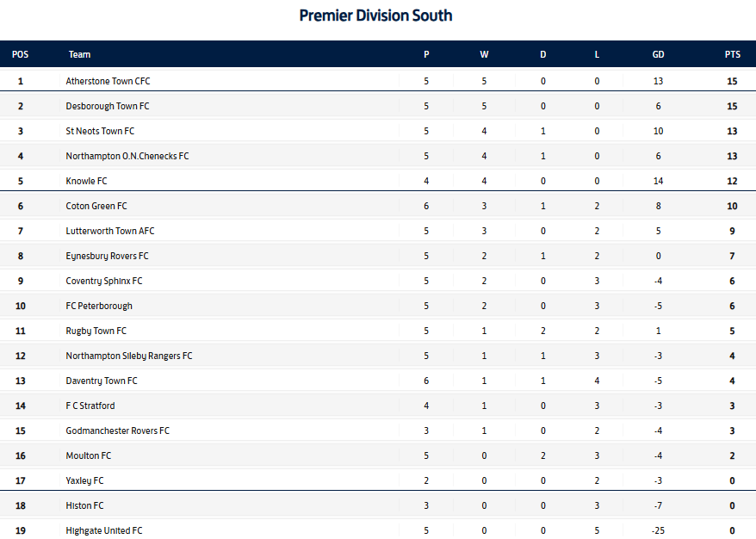This screenshot has height=539, width=756.
Task: Select Coventry Sphinx FC team
Action: [x=104, y=281]
